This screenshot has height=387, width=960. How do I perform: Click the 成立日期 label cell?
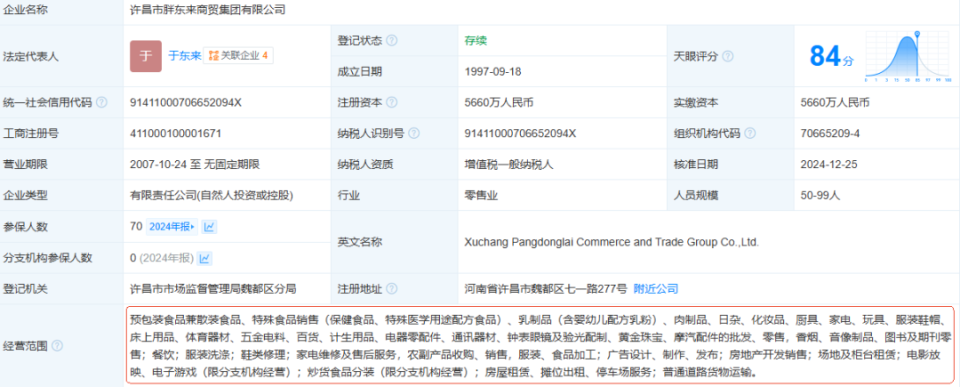point(394,72)
